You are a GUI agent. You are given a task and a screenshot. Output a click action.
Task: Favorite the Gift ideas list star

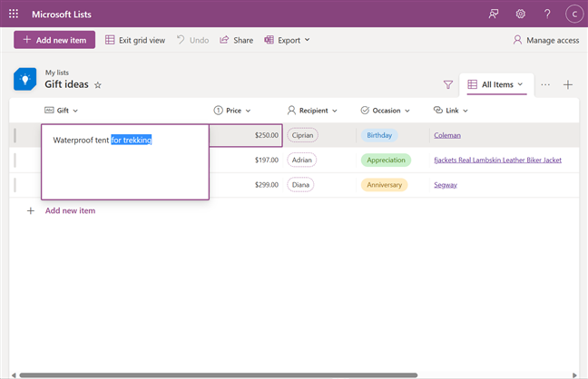coord(97,85)
